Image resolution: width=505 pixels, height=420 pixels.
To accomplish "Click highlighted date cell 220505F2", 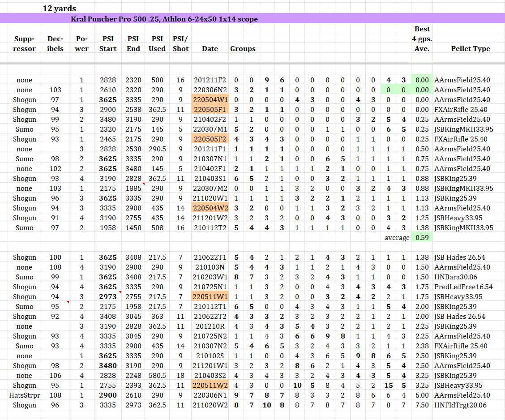I will tap(210, 139).
